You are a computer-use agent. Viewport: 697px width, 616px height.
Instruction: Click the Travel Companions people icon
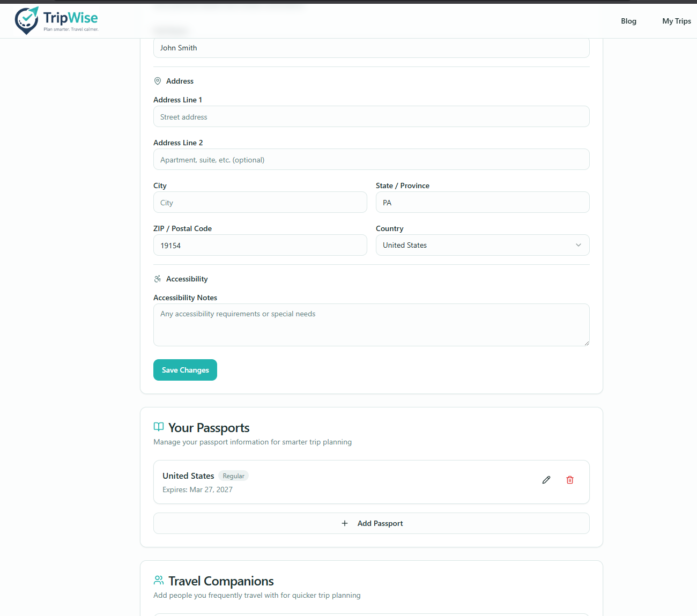pos(158,580)
